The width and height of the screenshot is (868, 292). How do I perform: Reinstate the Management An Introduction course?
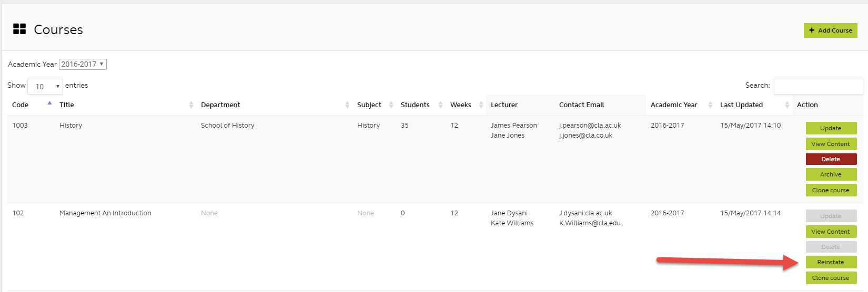(x=831, y=262)
